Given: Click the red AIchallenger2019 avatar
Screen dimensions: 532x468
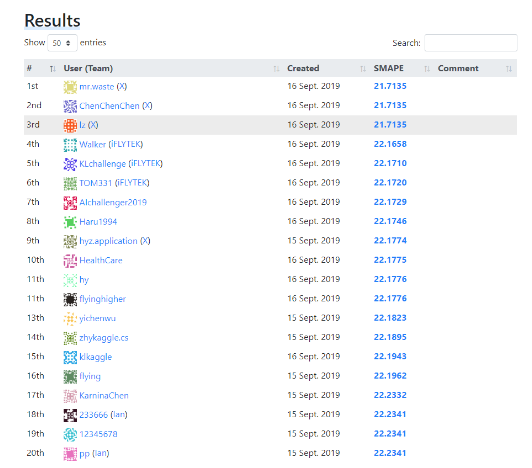Looking at the screenshot, I should coord(70,203).
